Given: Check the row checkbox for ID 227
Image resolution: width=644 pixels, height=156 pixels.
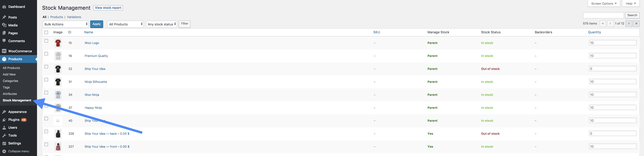Looking at the screenshot, I should [46, 144].
